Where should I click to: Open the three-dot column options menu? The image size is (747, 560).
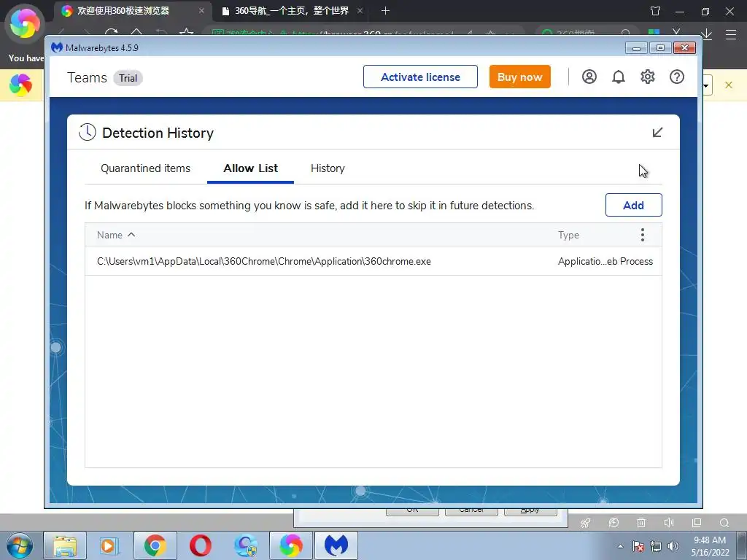click(643, 235)
